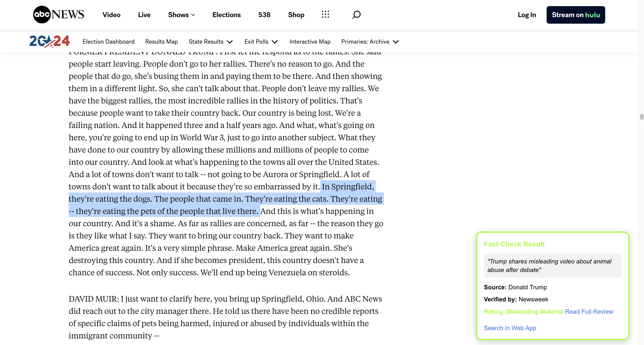This screenshot has height=345, width=644.
Task: Open the nine-dot more menu icon
Action: click(x=325, y=14)
